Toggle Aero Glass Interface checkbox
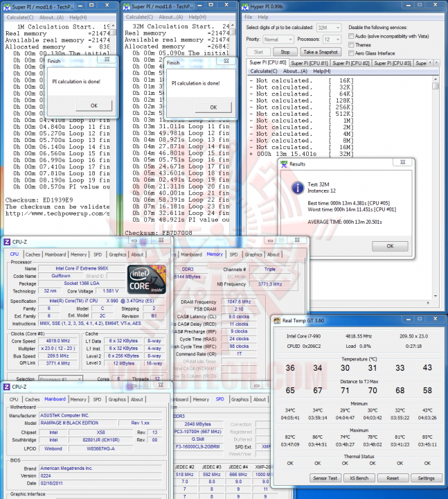The width and height of the screenshot is (448, 499). pyautogui.click(x=351, y=53)
